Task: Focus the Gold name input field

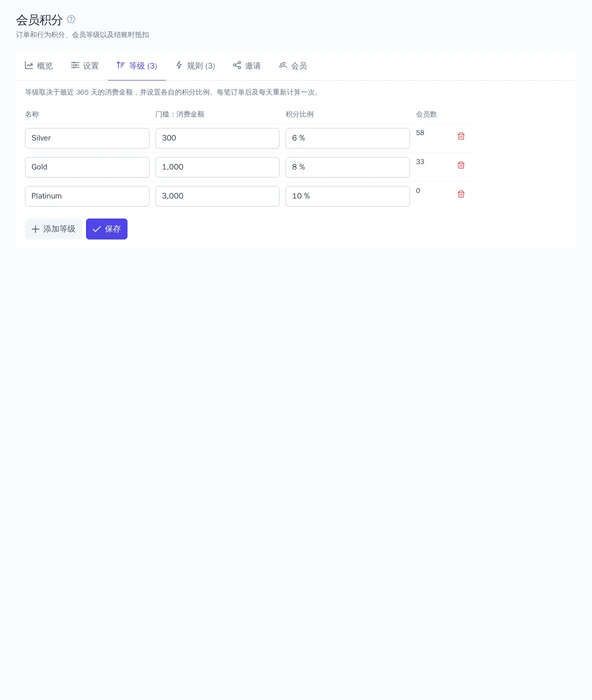Action: [87, 167]
